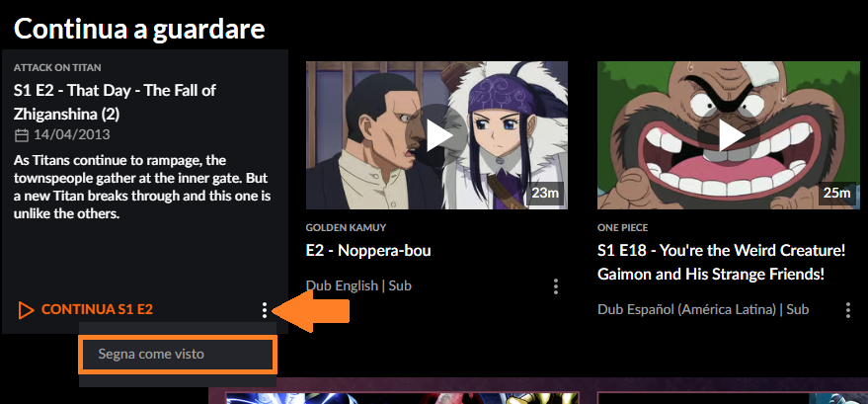Play Golden Kamuy E2 Noppera-bou video
868x404 pixels.
click(436, 135)
